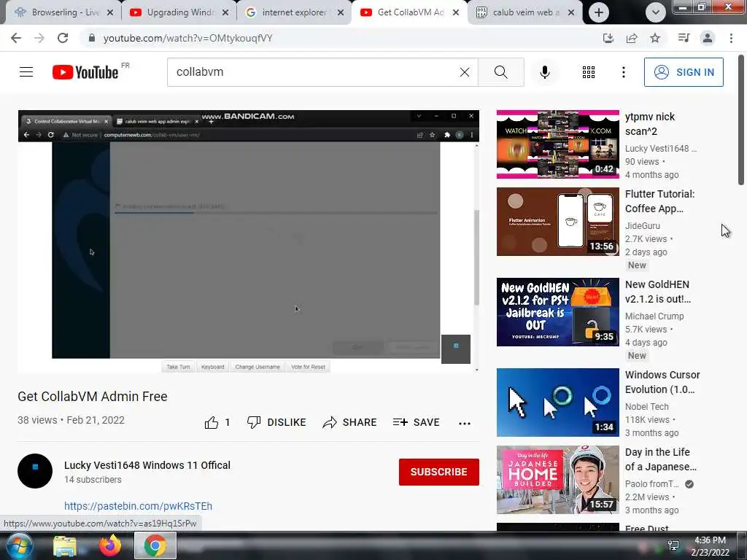Open media controls in Chrome toolbar

tap(684, 38)
